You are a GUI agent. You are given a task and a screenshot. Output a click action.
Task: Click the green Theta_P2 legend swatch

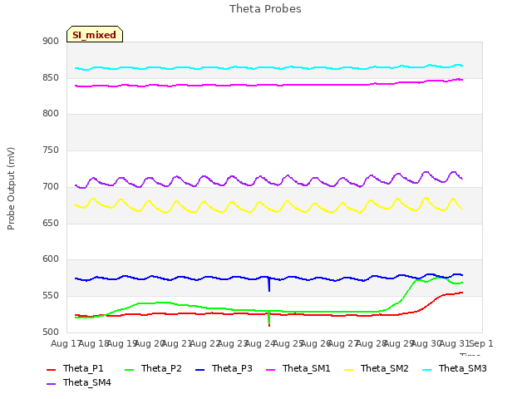point(130,369)
